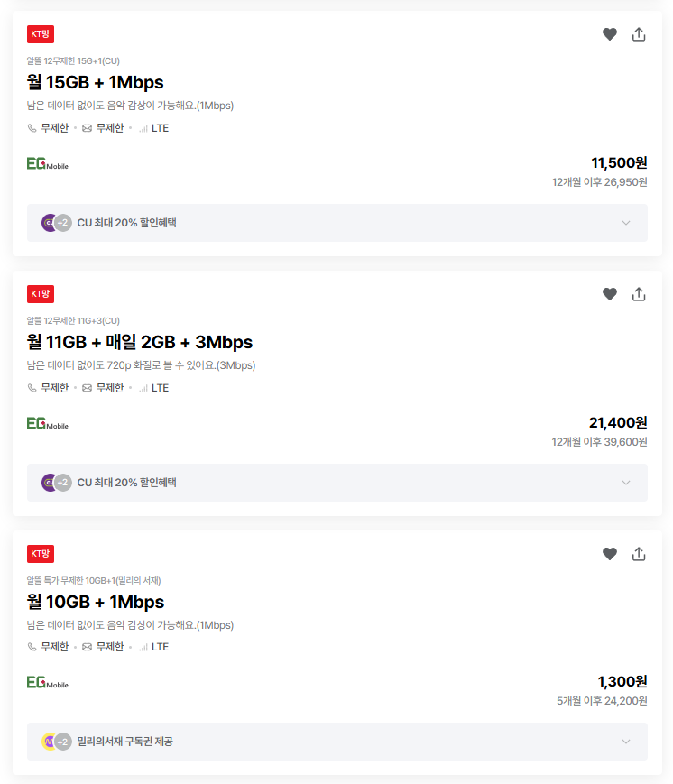Open the 월 11GB + 매일 2GB + 3Mbps plan
Image resolution: width=673 pixels, height=784 pixels.
(x=140, y=343)
